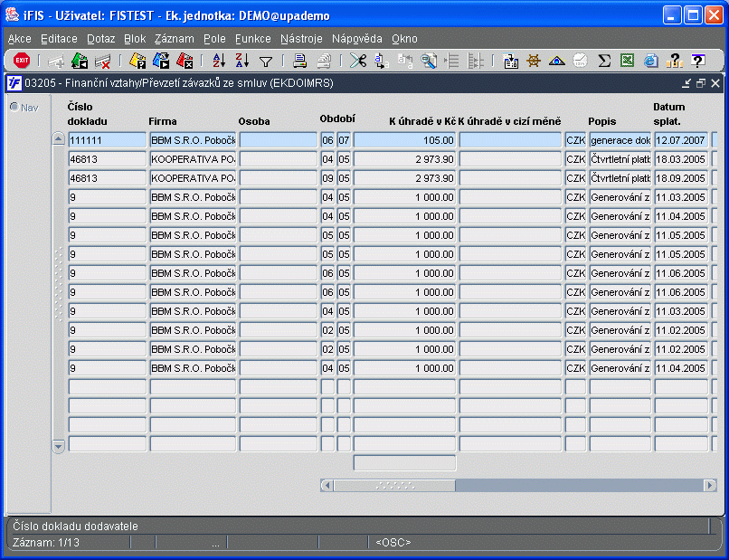This screenshot has width=729, height=560.
Task: Click 'Záznam: 1/13' in the status bar
Action: click(x=46, y=542)
